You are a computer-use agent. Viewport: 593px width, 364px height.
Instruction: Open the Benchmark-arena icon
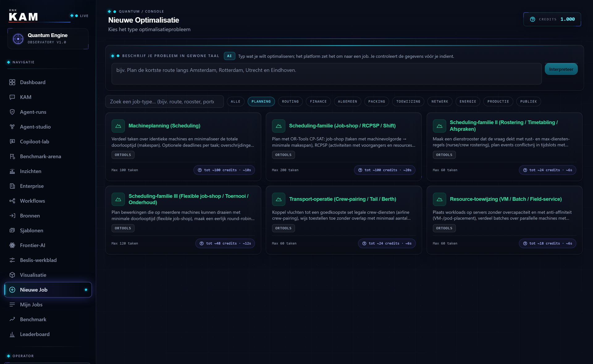(12, 156)
